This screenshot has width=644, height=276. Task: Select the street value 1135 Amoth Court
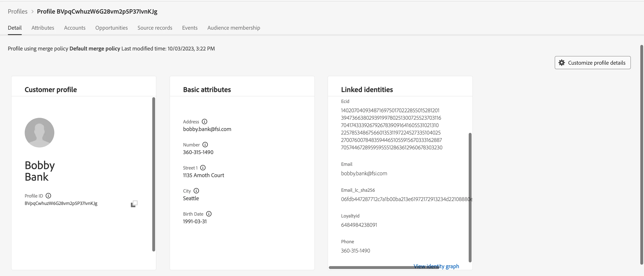[203, 175]
